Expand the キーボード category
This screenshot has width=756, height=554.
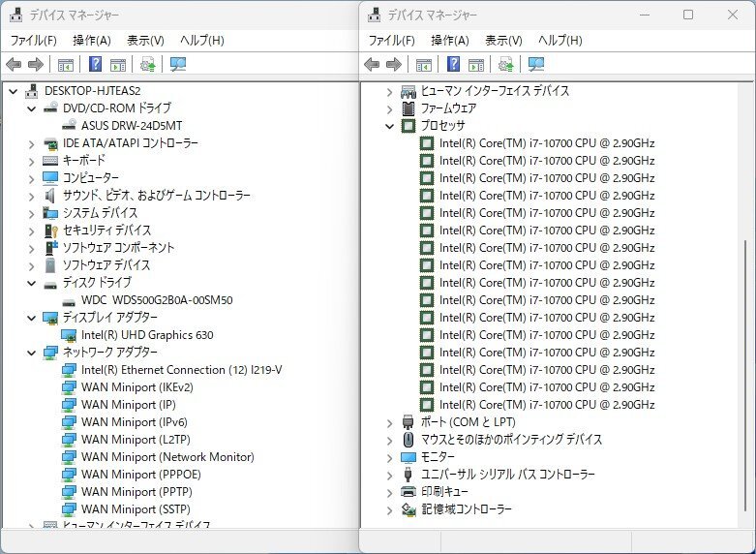tap(31, 161)
